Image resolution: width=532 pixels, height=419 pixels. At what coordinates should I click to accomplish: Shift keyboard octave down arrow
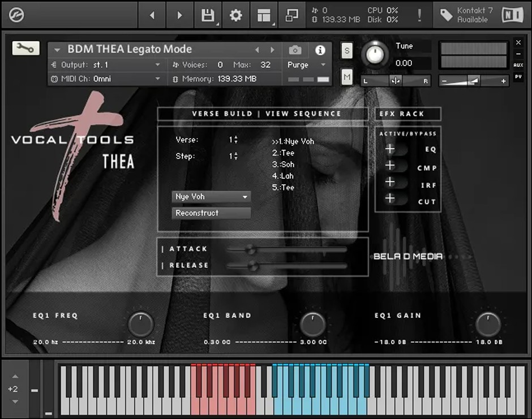15,401
